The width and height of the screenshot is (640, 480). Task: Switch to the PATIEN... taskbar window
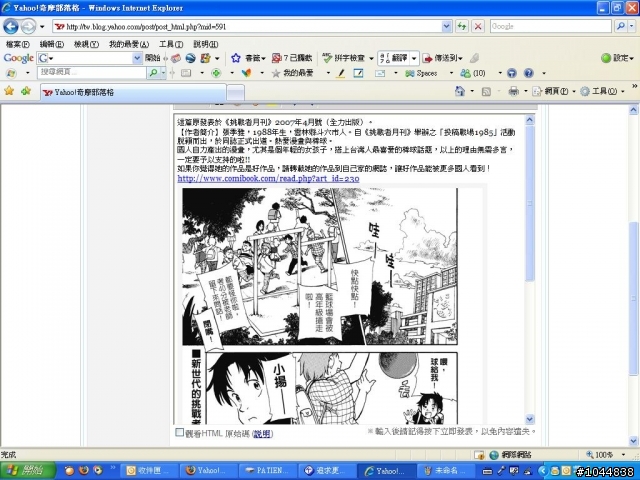269,471
